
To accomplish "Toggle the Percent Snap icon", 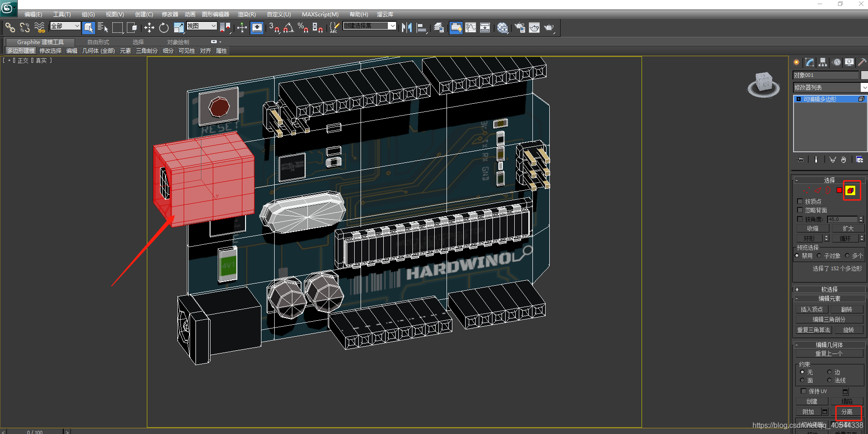I will click(303, 28).
